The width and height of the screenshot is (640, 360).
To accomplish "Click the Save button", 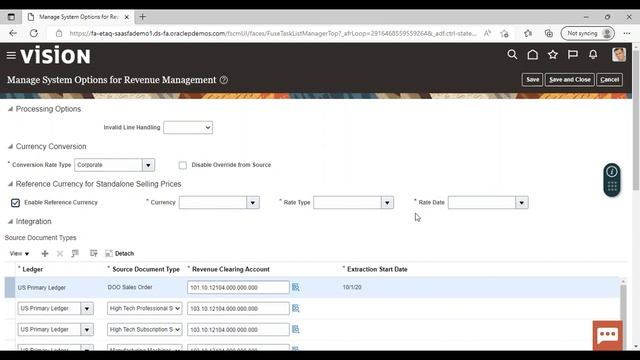I will point(532,80).
